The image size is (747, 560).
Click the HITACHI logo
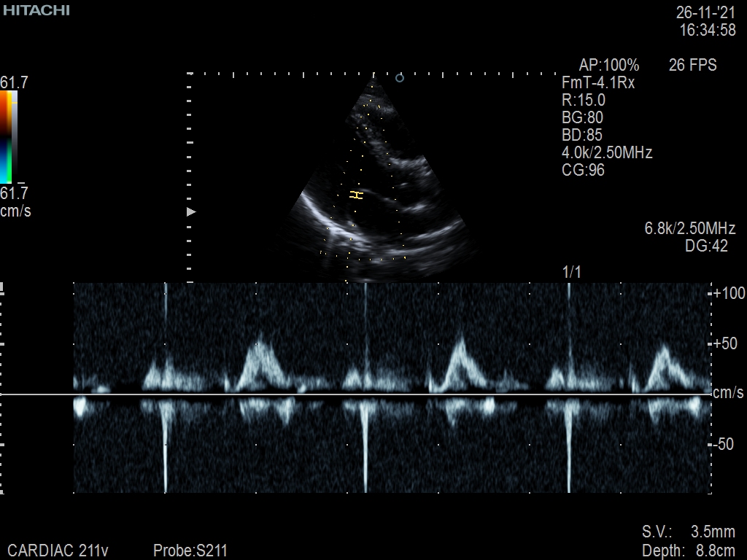pos(36,10)
